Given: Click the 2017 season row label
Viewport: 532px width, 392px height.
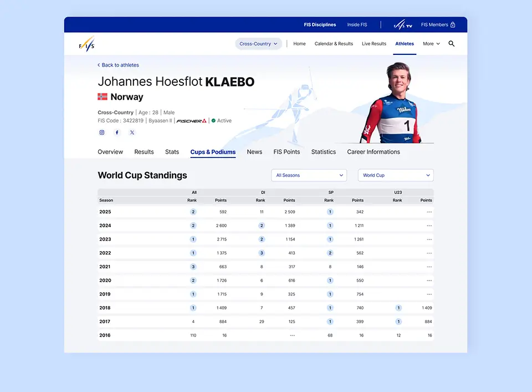Looking at the screenshot, I should 105,322.
